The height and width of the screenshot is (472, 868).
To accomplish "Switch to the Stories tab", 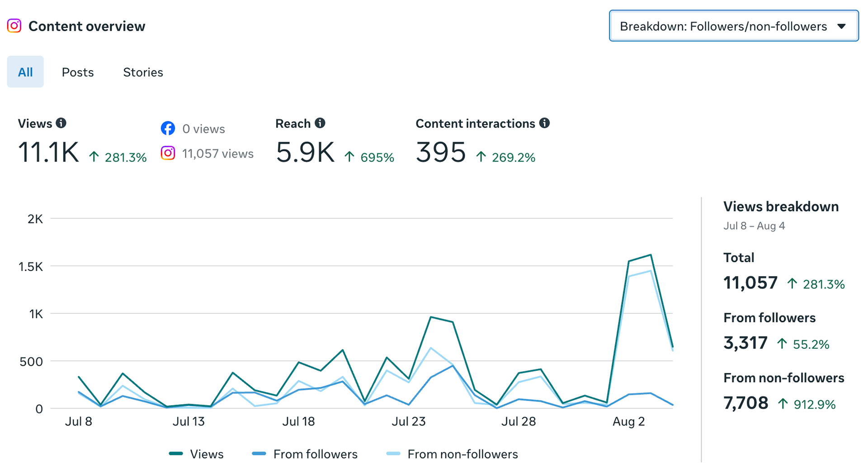I will click(x=143, y=72).
